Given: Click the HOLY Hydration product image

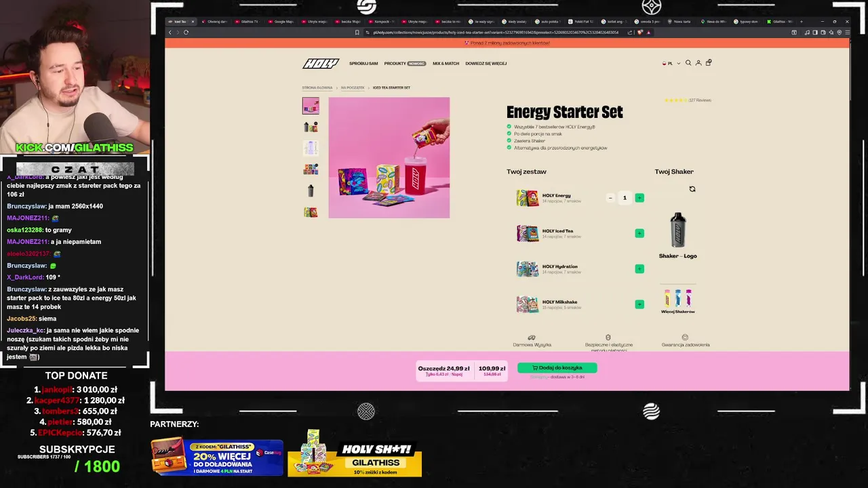Looking at the screenshot, I should (528, 268).
